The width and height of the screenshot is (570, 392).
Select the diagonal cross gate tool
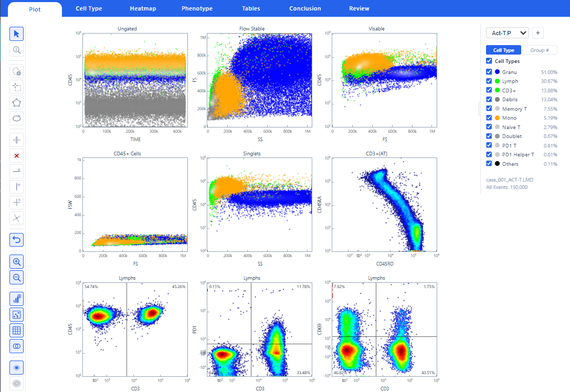[16, 218]
